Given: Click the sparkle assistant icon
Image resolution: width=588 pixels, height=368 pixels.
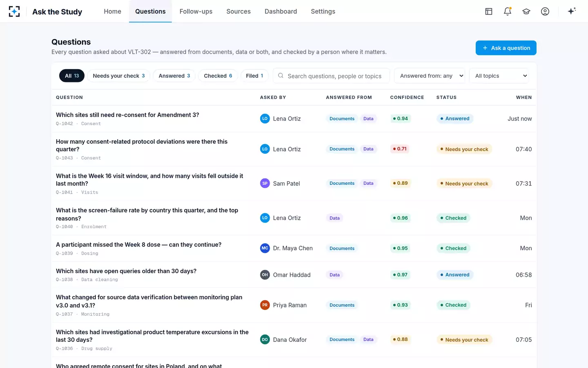Looking at the screenshot, I should tap(572, 11).
